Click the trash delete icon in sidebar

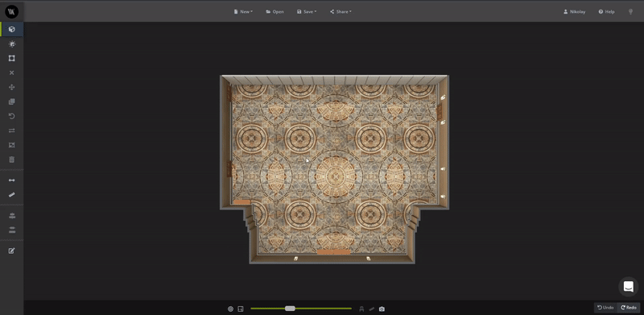click(12, 160)
